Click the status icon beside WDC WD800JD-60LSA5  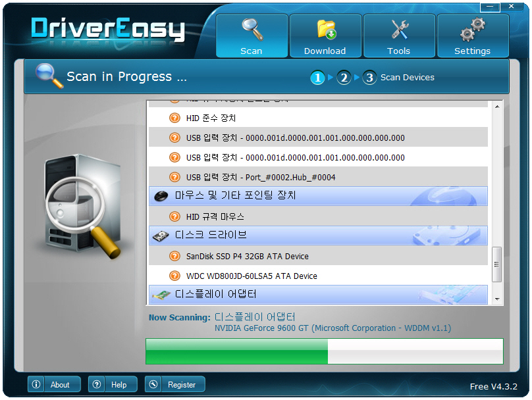click(x=174, y=276)
